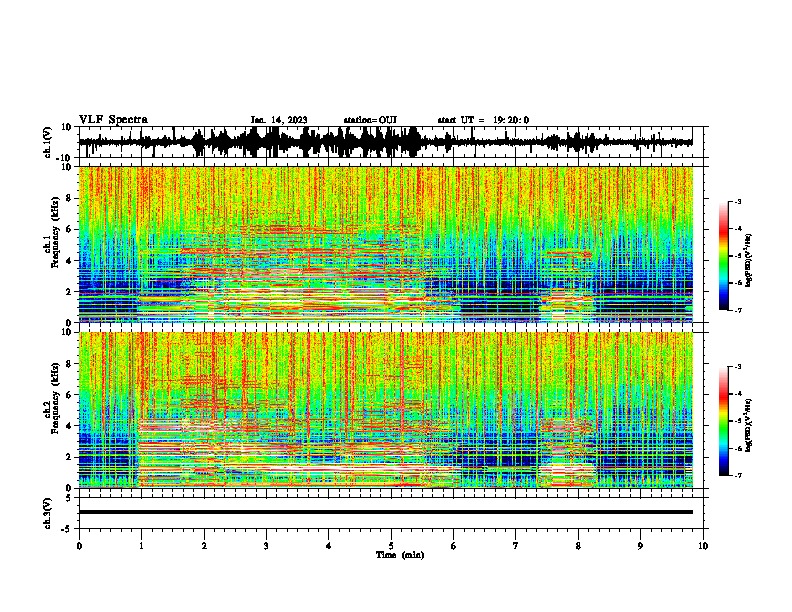The height and width of the screenshot is (612, 792).
Task: Click the "Time (min)" x-axis label
Action: point(400,555)
